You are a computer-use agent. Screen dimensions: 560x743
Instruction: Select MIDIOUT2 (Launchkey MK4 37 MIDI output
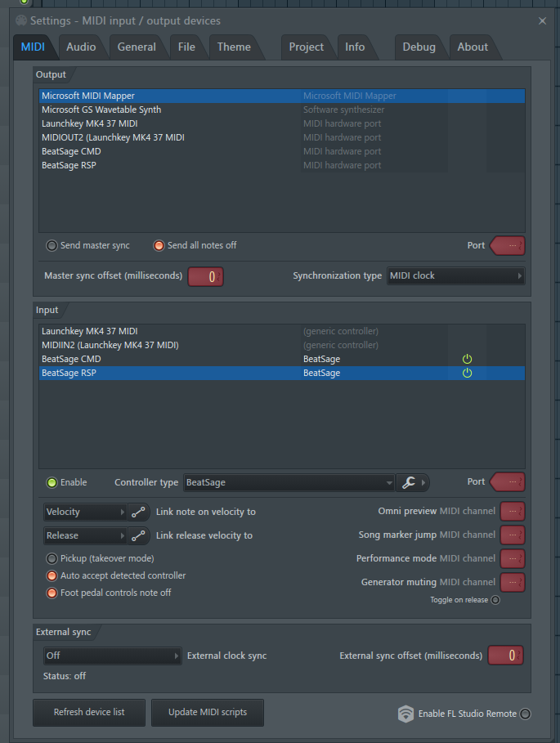(282, 137)
